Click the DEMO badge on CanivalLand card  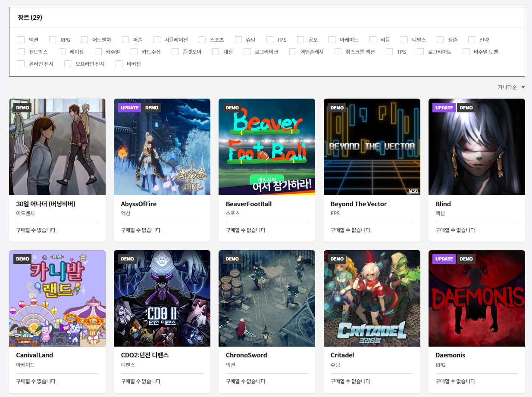click(x=22, y=259)
